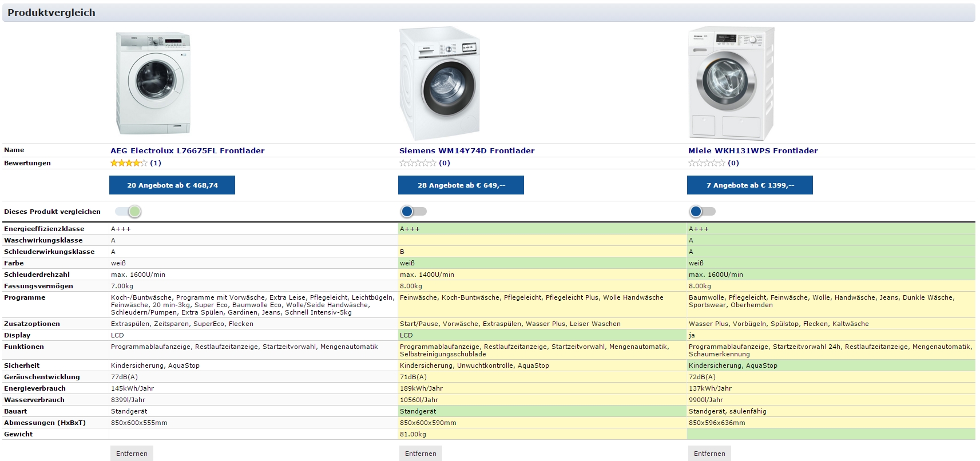Click Siemens energy value 189kWh/Jahr
Image resolution: width=980 pixels, height=461 pixels.
click(x=421, y=388)
